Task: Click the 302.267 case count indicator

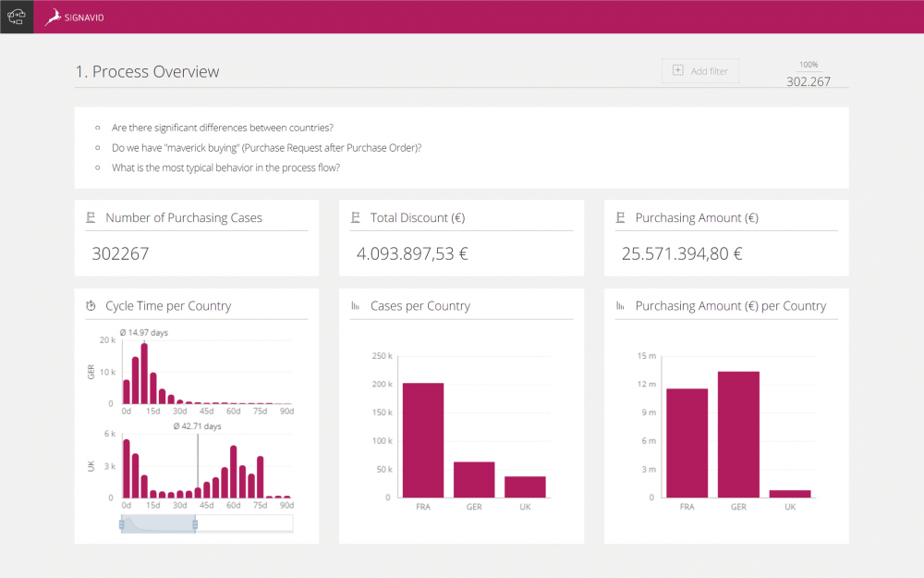Action: pyautogui.click(x=808, y=81)
